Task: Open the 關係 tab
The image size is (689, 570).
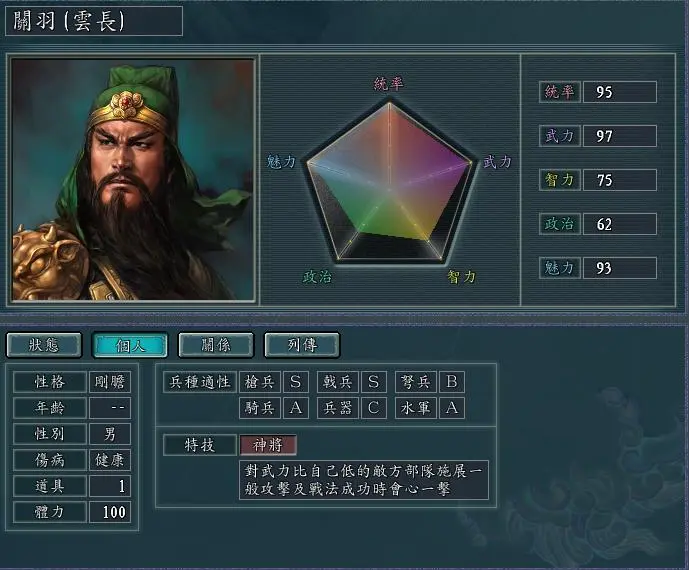Action: 216,345
